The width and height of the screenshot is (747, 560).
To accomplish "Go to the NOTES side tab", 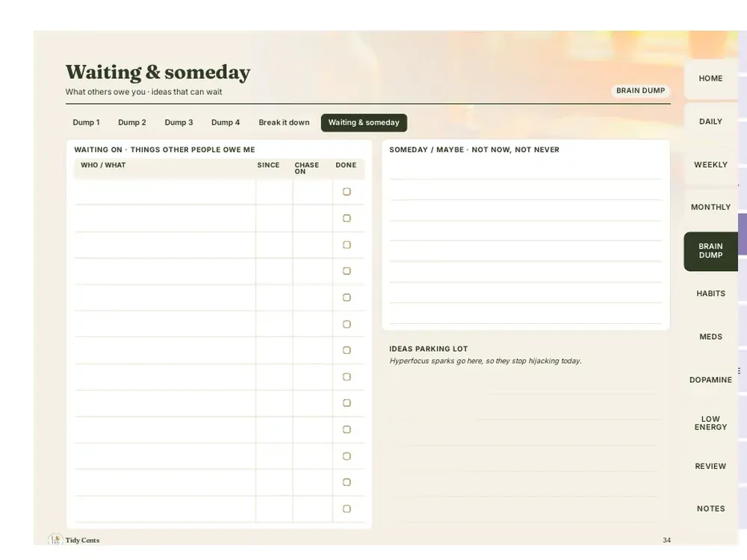I will pyautogui.click(x=710, y=508).
